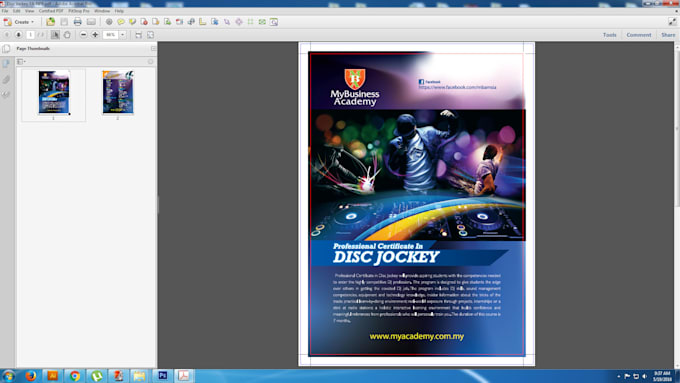Click the green envelope icon in toolbar
Screen dimensions: 680x383
point(262,22)
